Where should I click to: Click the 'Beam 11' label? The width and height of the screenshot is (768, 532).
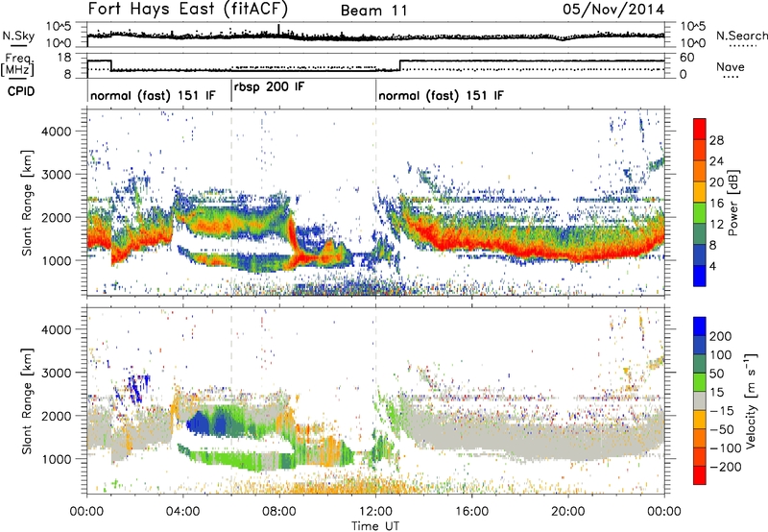point(373,11)
